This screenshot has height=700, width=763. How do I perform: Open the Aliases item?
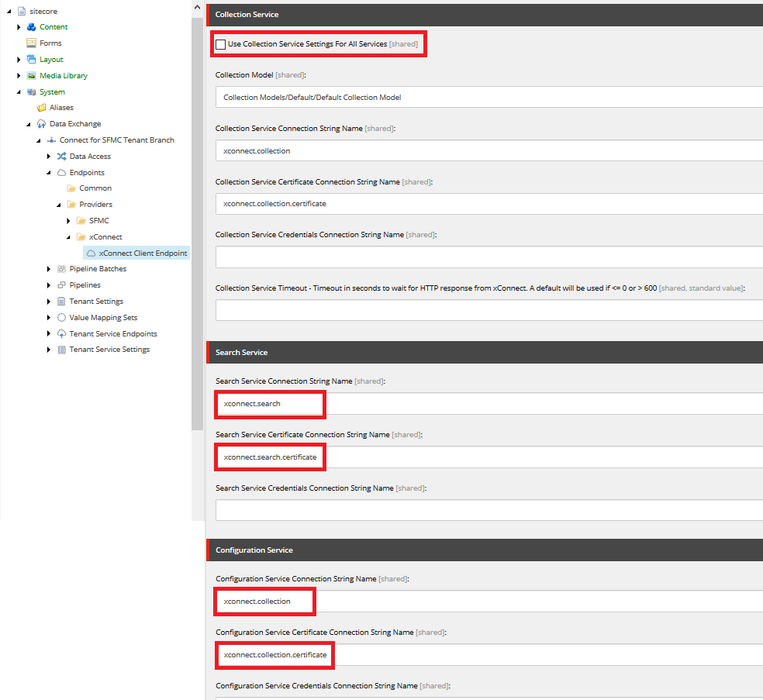pyautogui.click(x=62, y=107)
